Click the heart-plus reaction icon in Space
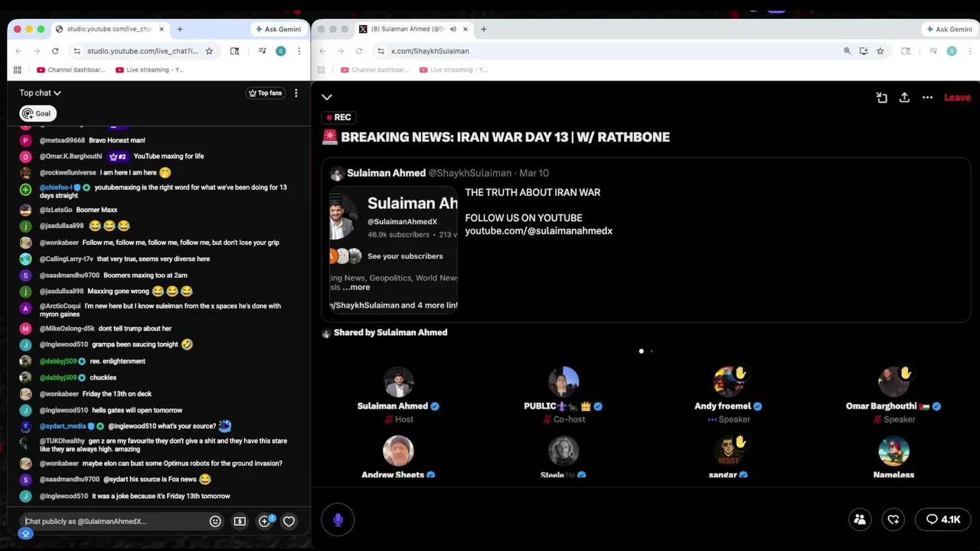 [x=893, y=520]
